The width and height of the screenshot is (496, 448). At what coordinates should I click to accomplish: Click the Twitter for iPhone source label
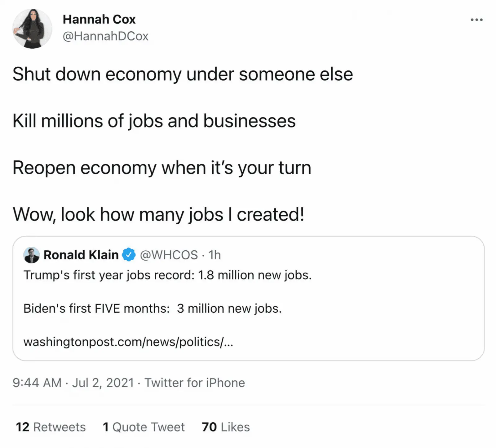pos(195,383)
